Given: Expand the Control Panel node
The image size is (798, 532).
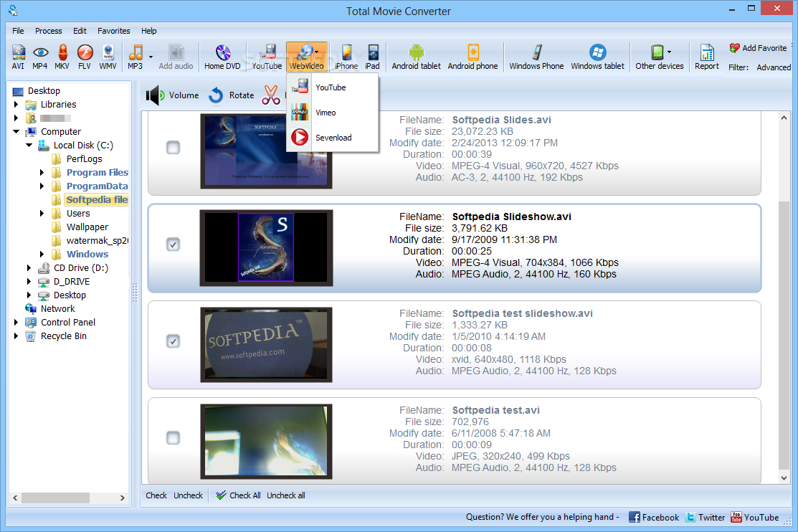Looking at the screenshot, I should coord(16,322).
